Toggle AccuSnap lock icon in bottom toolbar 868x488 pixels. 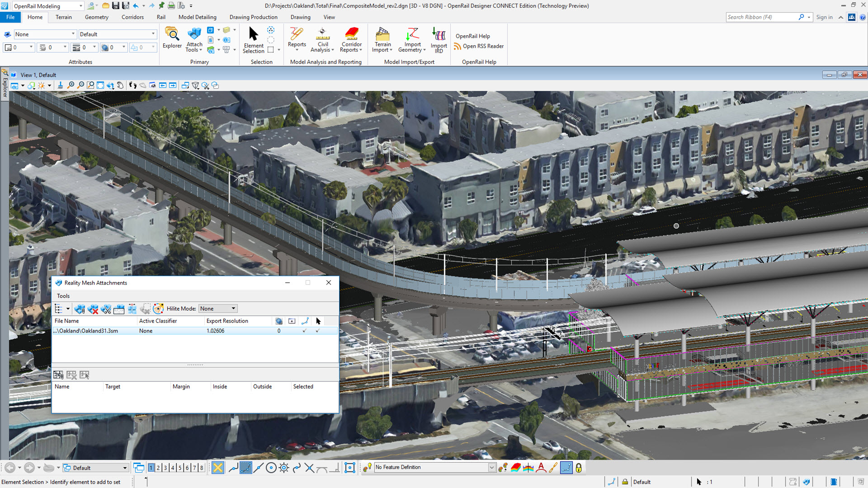pyautogui.click(x=578, y=468)
